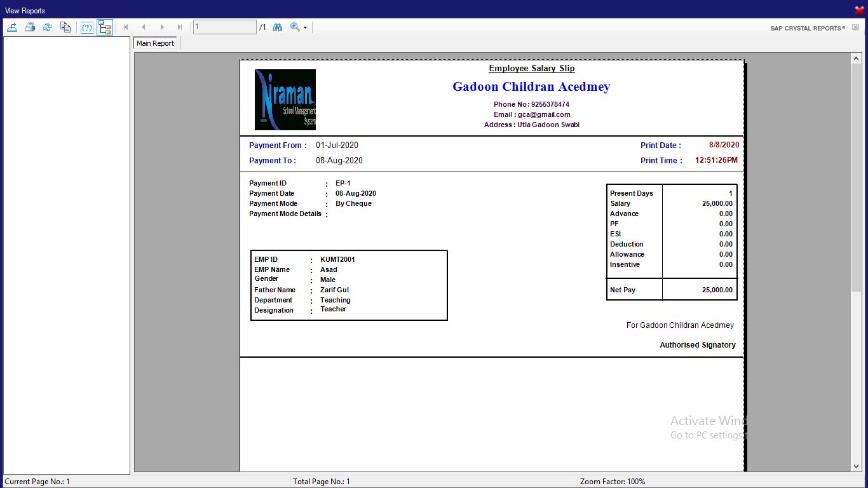Click the Export Report icon
The height and width of the screenshot is (488, 868).
tap(12, 27)
